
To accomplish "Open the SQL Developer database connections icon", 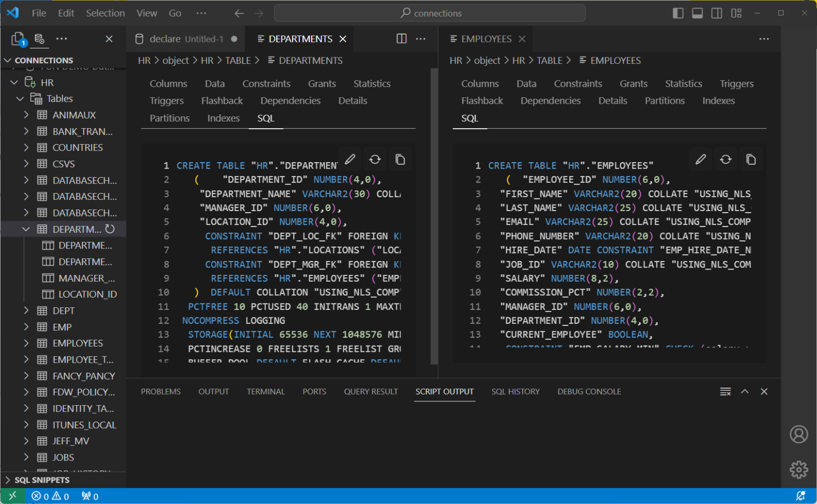I will [39, 38].
